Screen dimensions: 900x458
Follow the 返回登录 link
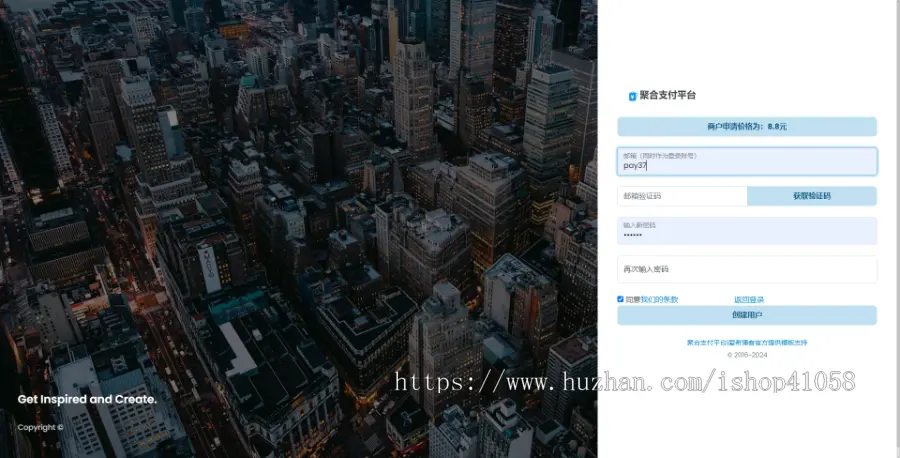(748, 299)
